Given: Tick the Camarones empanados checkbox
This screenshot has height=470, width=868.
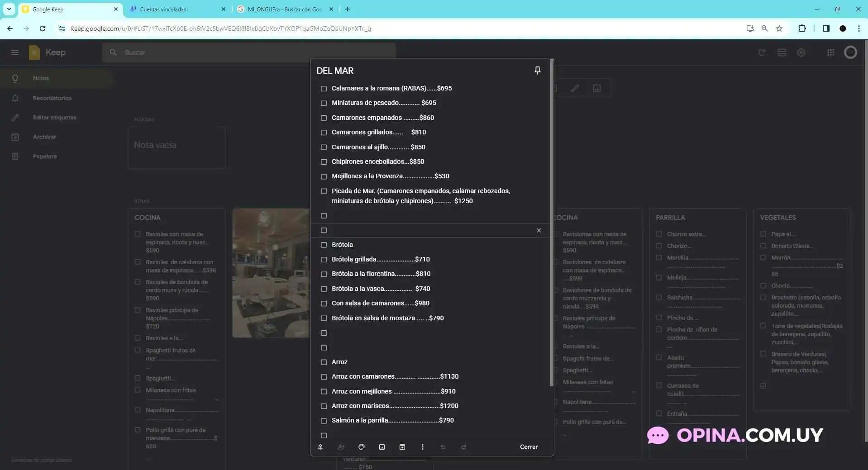Looking at the screenshot, I should tap(324, 118).
